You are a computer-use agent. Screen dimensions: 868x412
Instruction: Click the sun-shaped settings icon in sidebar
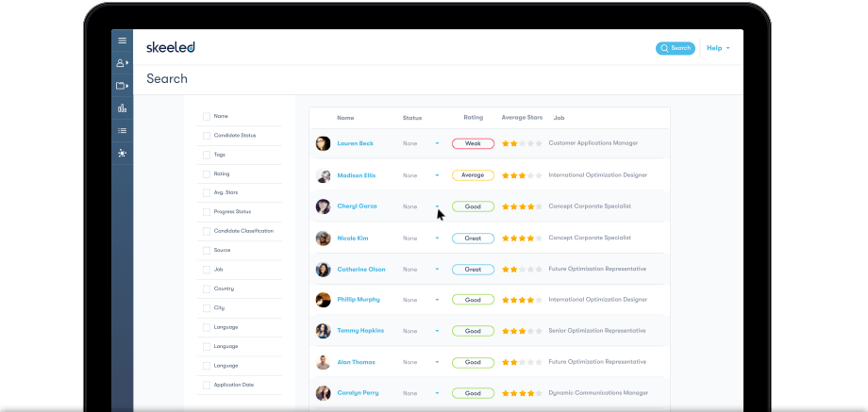coord(122,153)
